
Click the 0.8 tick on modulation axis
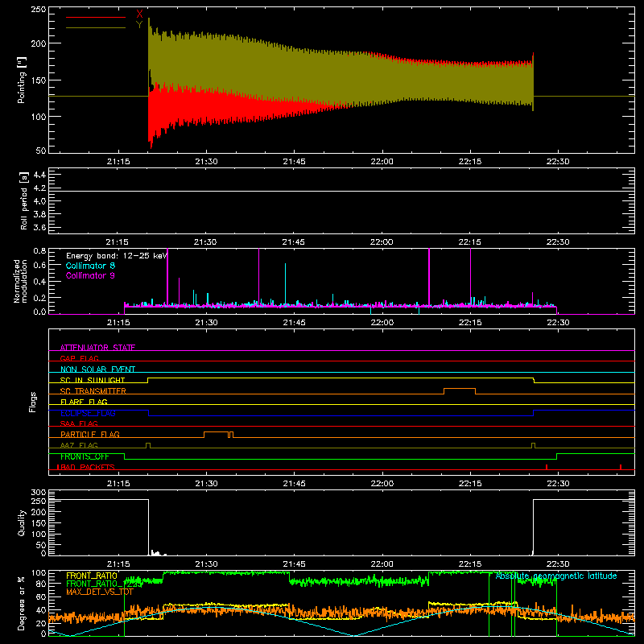[x=39, y=250]
